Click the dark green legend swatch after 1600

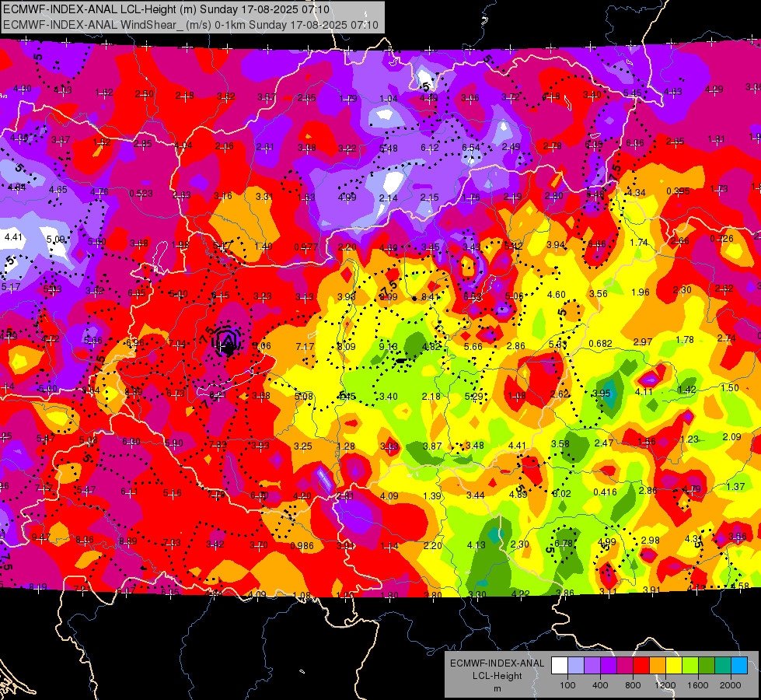707,666
